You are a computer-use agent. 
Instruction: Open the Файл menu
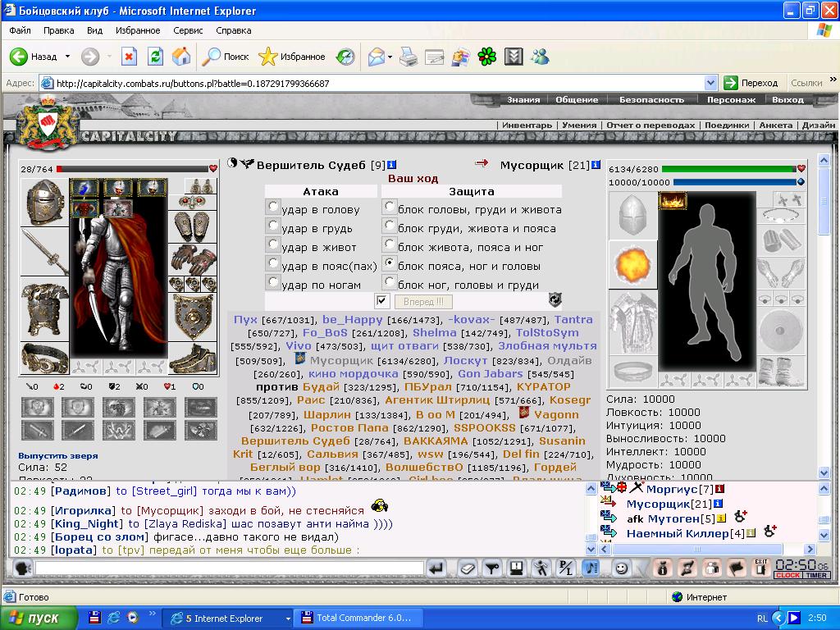(x=20, y=30)
